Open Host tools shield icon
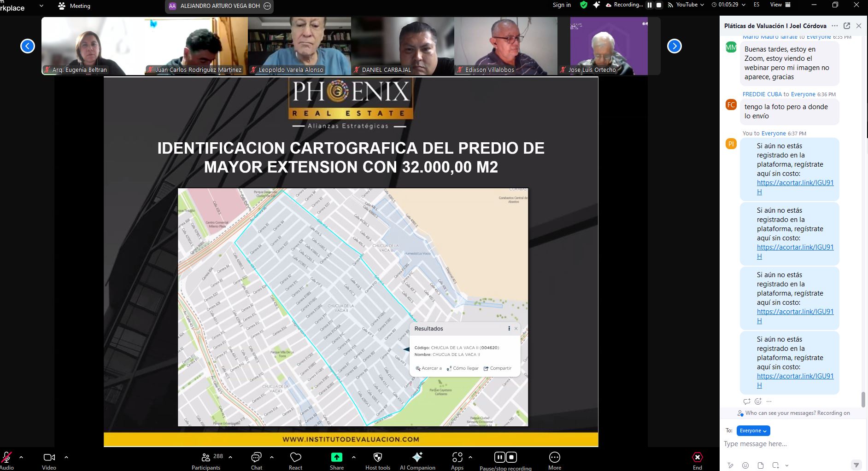The image size is (868, 471). [x=378, y=457]
